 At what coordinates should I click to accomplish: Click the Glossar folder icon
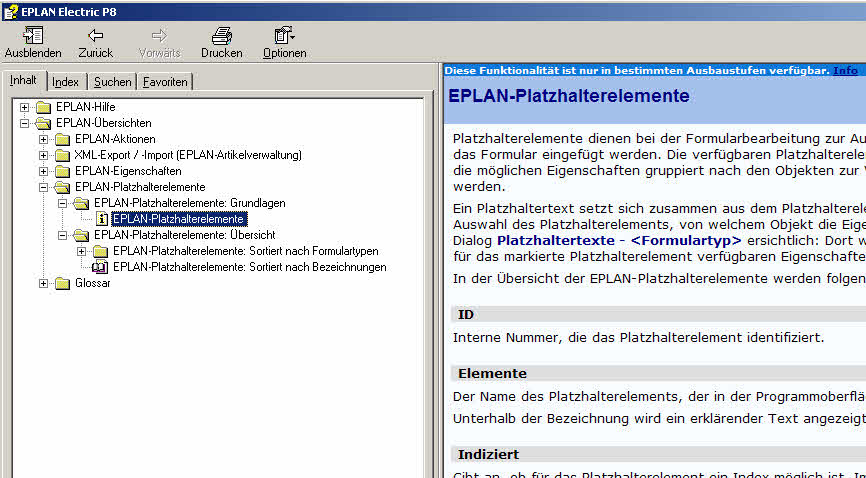[62, 283]
